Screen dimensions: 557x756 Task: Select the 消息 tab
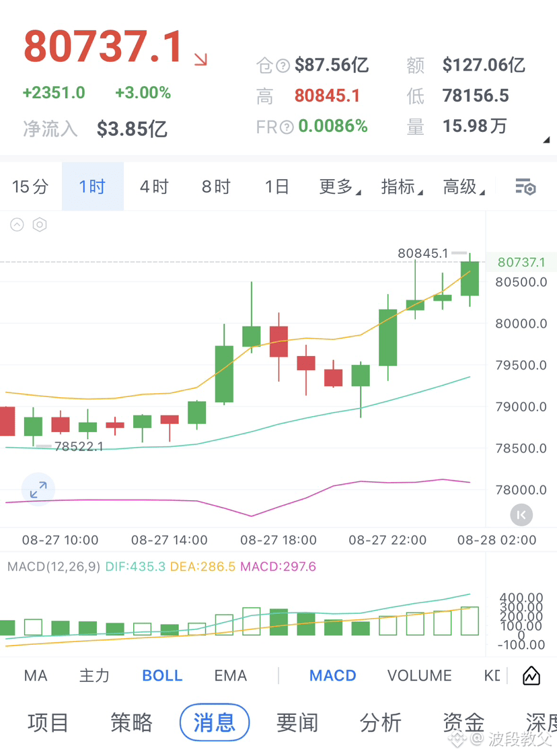[x=215, y=723]
